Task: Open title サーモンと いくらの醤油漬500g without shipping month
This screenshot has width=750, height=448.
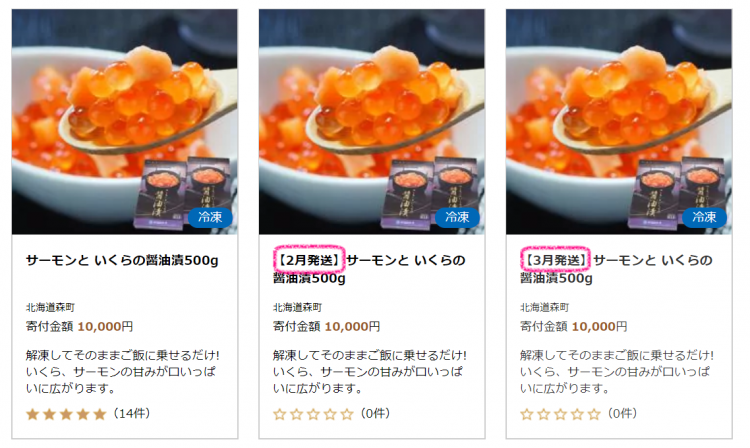Action: pos(122,261)
